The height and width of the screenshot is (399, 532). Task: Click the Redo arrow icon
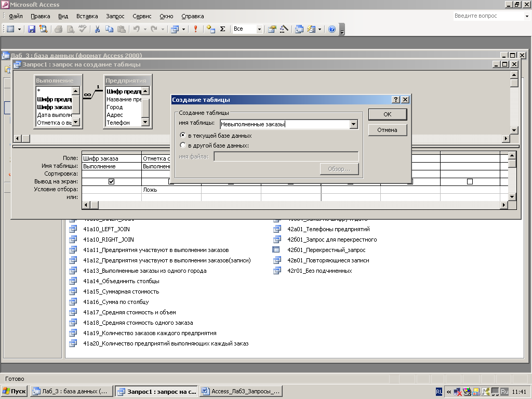coord(154,29)
